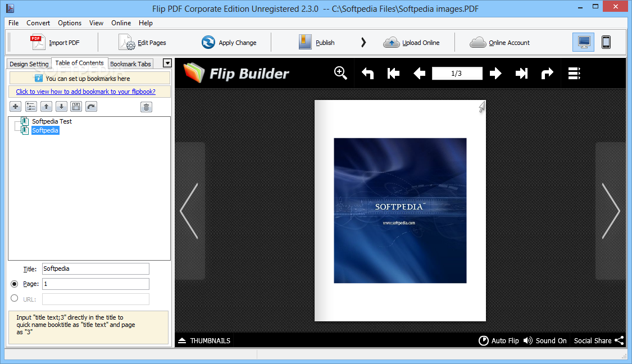The width and height of the screenshot is (632, 364).
Task: Click the add child bookmark icon
Action: pyautogui.click(x=31, y=106)
